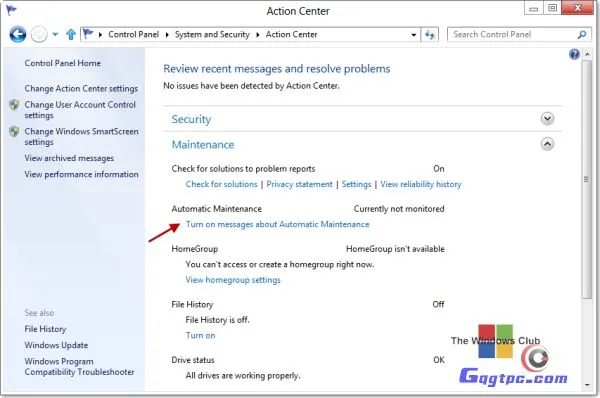Open Windows Program Compatibility Troubleshooter
600x398 pixels.
(x=79, y=367)
